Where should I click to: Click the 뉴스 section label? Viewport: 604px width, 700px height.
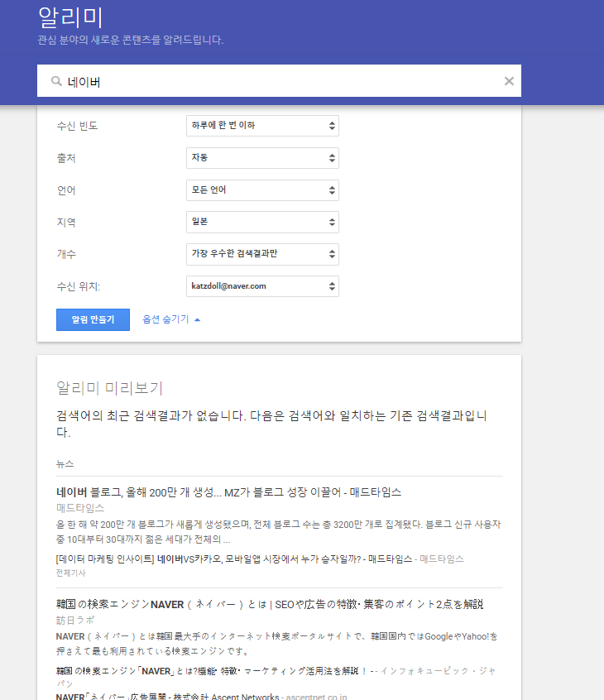coord(65,464)
